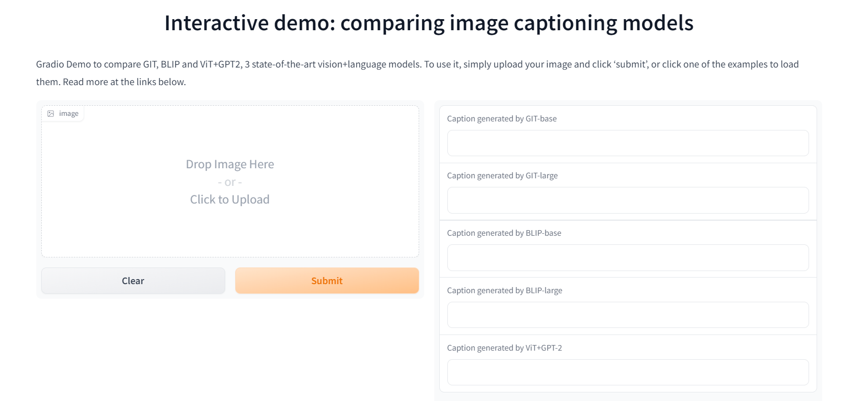The height and width of the screenshot is (401, 868).
Task: Click the "image" label tag
Action: click(x=69, y=114)
